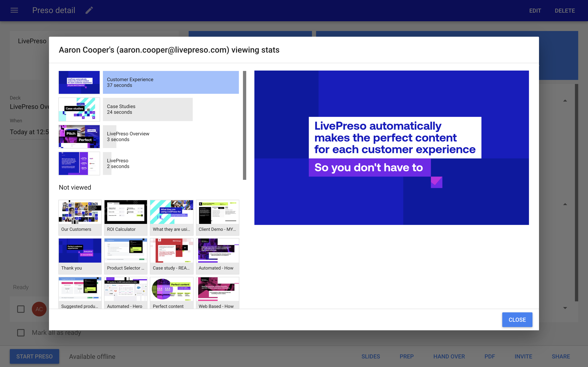Viewport: 588px width, 367px height.
Task: Click PDF at the bottom
Action: pyautogui.click(x=490, y=356)
